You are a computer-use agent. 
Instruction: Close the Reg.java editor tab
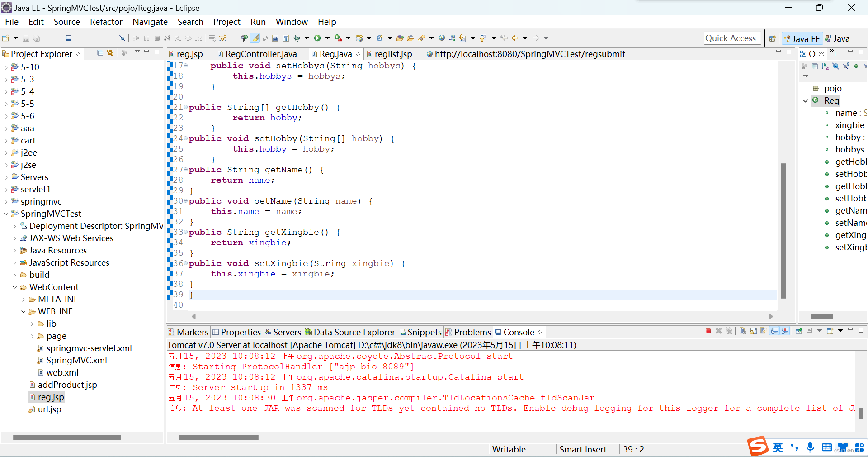[358, 53]
